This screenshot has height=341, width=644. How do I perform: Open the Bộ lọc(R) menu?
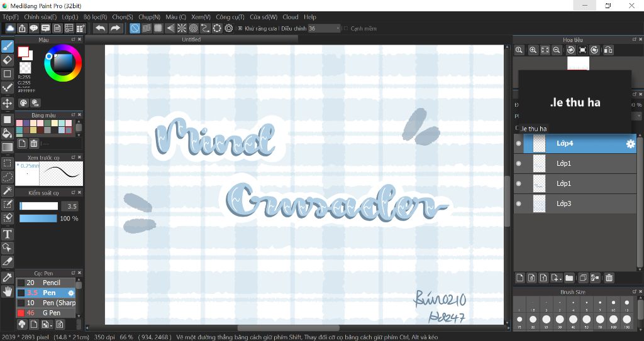[96, 17]
